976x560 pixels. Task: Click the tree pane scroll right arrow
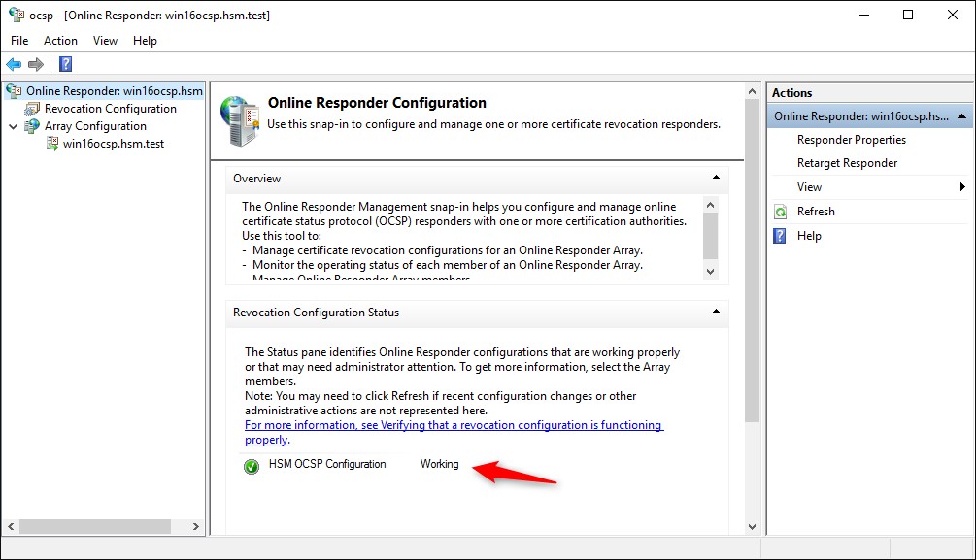point(195,526)
